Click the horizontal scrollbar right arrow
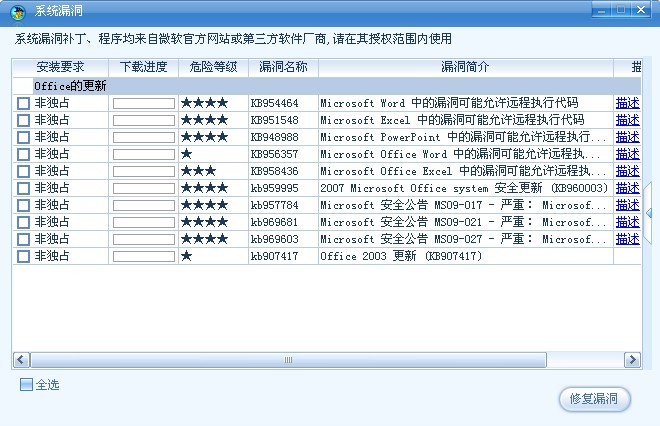 click(632, 360)
